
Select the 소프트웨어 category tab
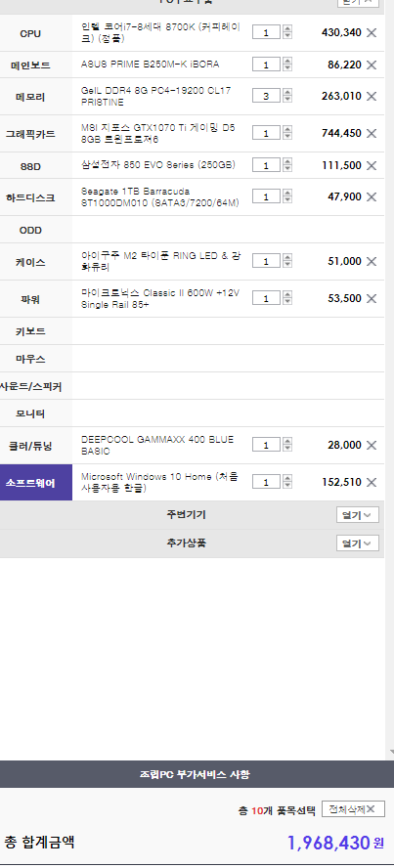(x=36, y=483)
